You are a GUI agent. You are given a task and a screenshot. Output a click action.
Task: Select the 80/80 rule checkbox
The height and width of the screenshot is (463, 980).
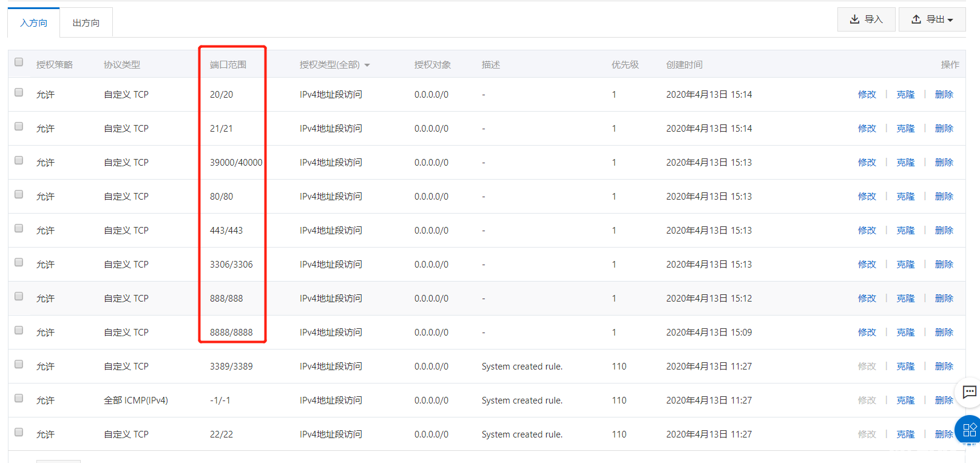click(19, 194)
